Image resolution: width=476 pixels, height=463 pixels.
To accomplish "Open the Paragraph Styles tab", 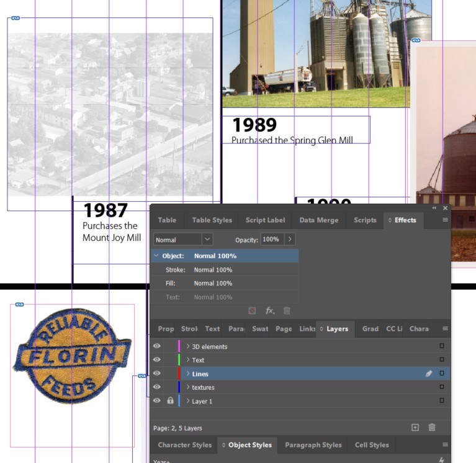I will pos(313,445).
